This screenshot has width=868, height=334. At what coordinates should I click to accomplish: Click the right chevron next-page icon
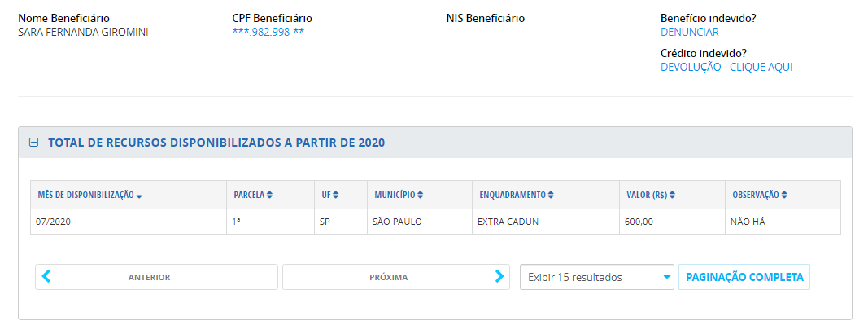point(499,277)
